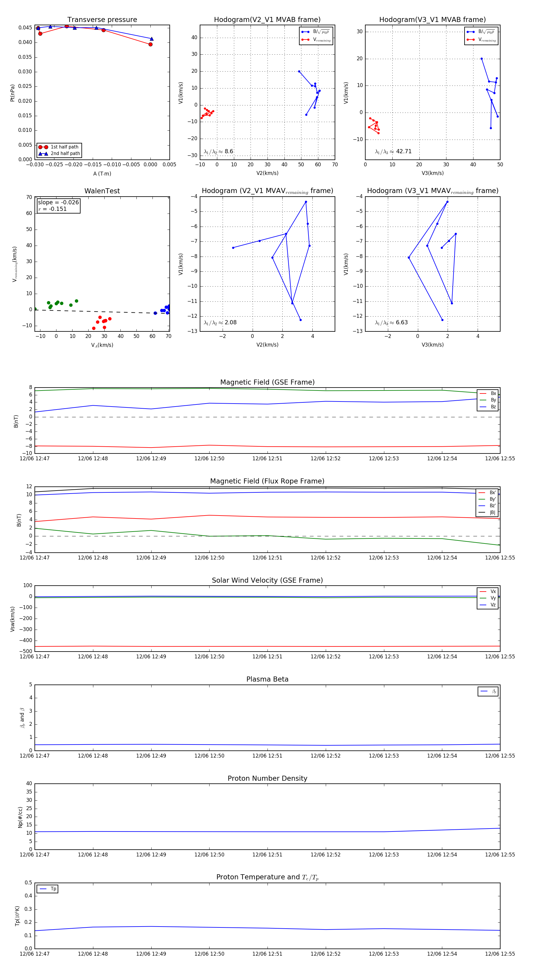Select the "Proton Temperature and Te/Tp" title
Screen dimensions: 535x980
267,877
